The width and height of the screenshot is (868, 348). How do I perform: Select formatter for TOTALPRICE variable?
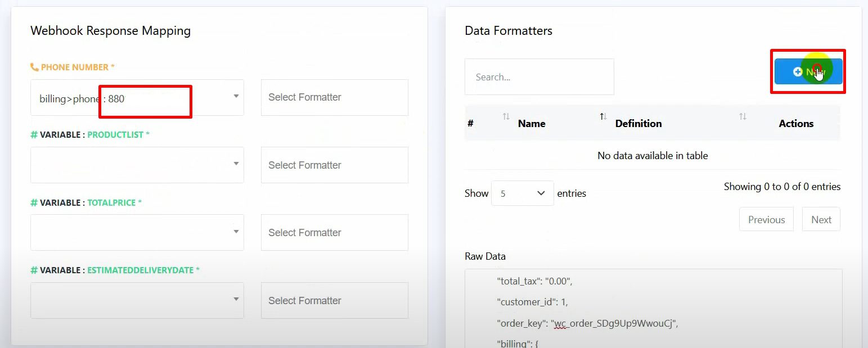coord(334,233)
